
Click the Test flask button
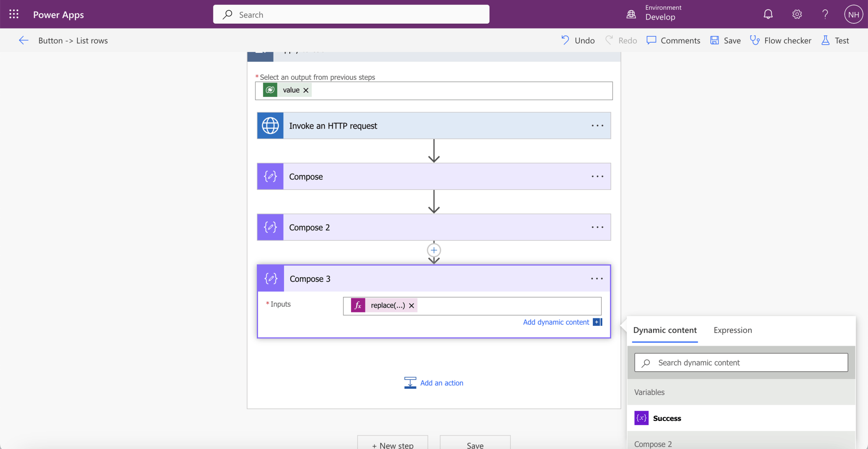click(x=835, y=40)
